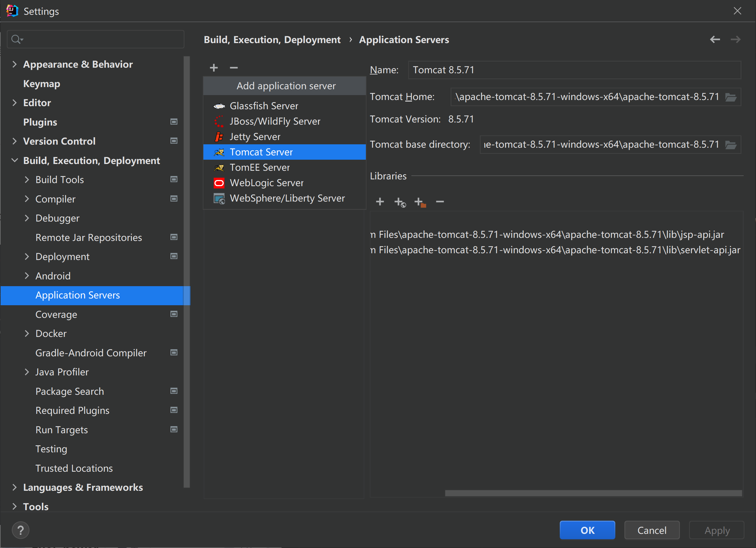Remove selected library with minus icon

(x=440, y=202)
